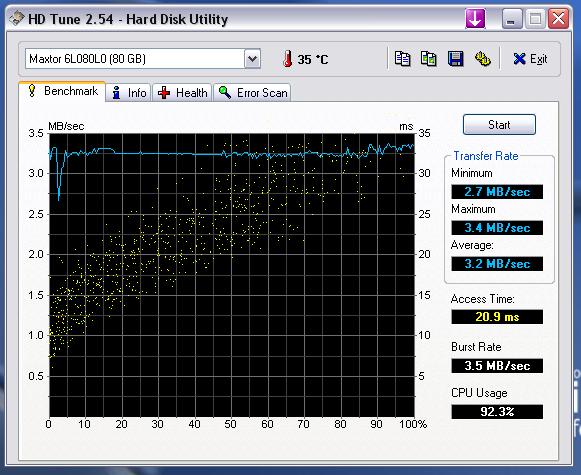
Task: Click the Exit text label
Action: pyautogui.click(x=538, y=59)
